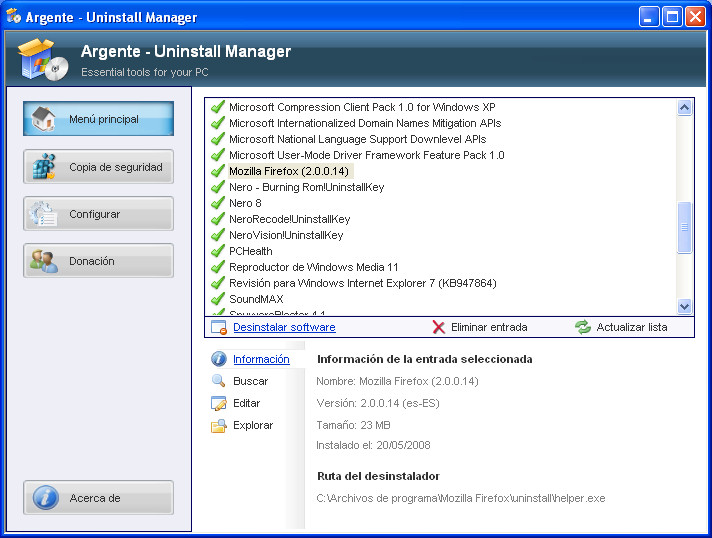Viewport: 712px width, 538px height.
Task: Click the Versión: 2.0.0.14 (es-ES) text
Action: (x=378, y=403)
